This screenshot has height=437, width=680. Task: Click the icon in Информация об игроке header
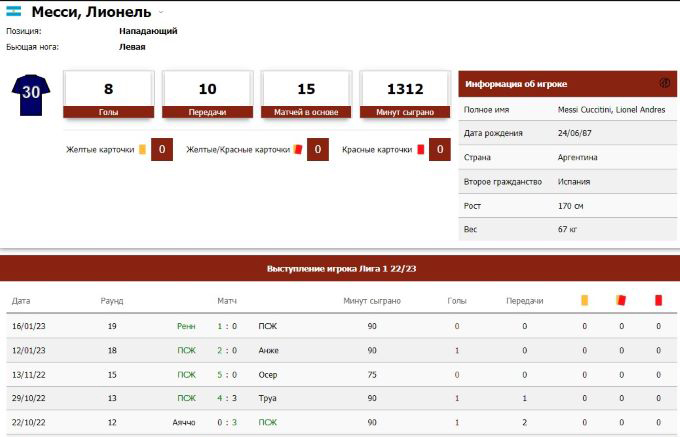[x=664, y=83]
